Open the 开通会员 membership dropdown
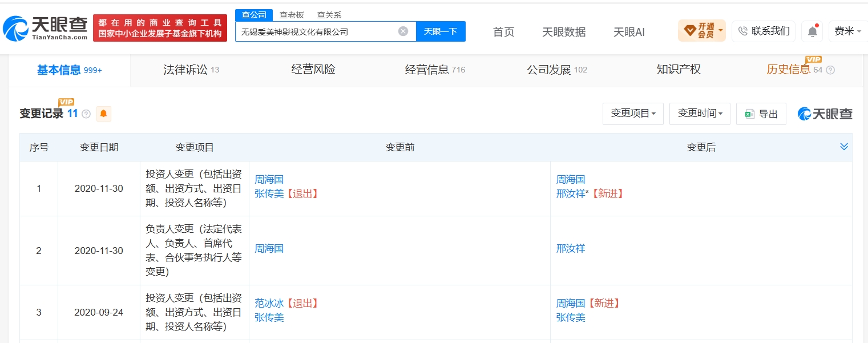868x343 pixels. (x=701, y=31)
